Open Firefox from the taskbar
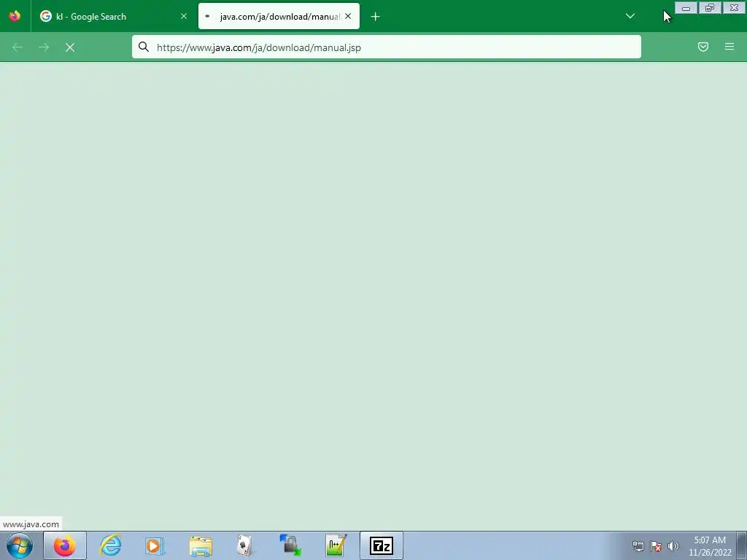Screen dimensions: 747x560 click(65, 545)
